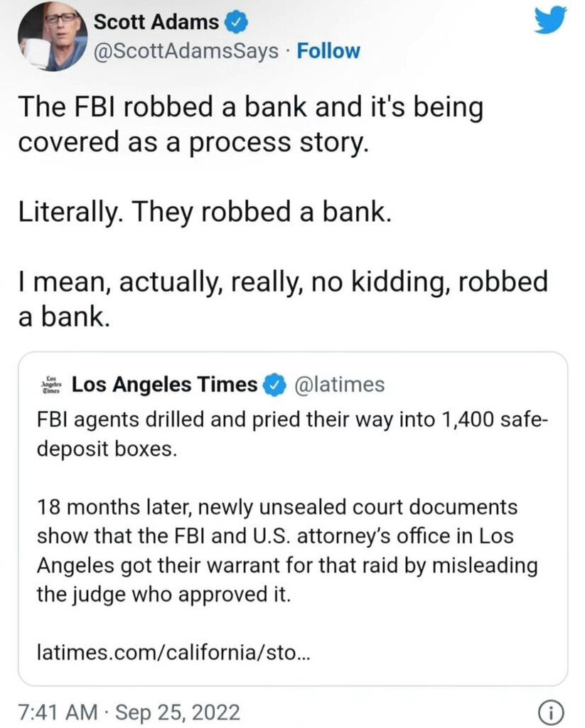Open the @ScottAdamsSays handle
Viewport: 585px width, 728px height.
coord(186,51)
